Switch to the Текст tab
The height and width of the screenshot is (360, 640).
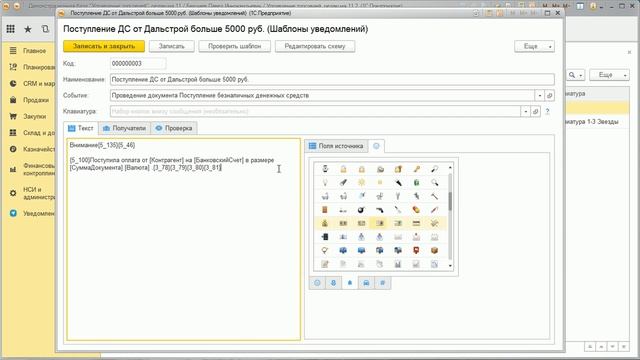pos(81,128)
